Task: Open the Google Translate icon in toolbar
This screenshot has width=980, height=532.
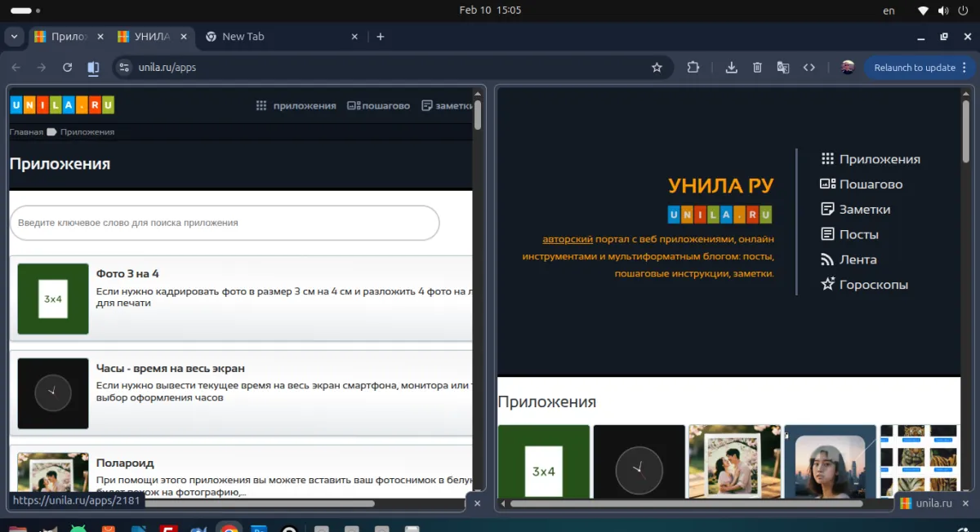Action: click(x=783, y=67)
